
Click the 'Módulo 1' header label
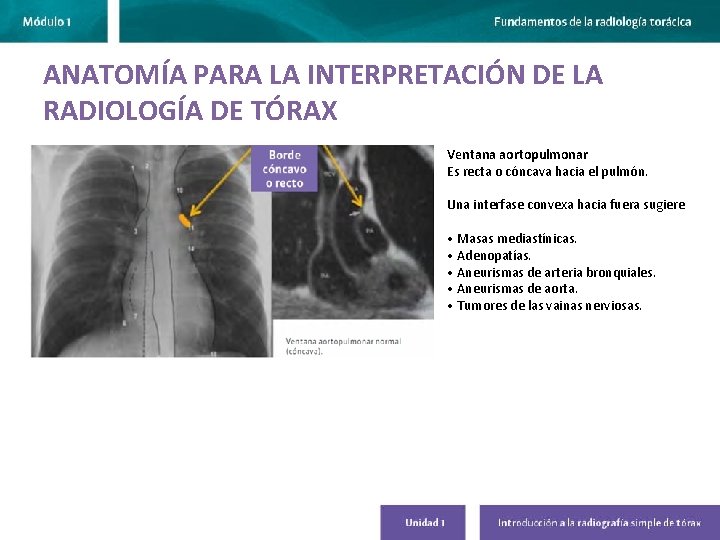click(46, 22)
